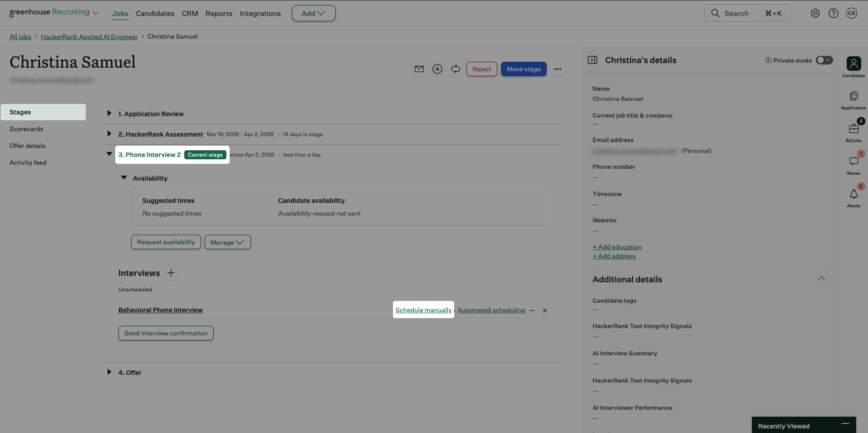Expand the Offer stage
The height and width of the screenshot is (433, 868).
109,372
